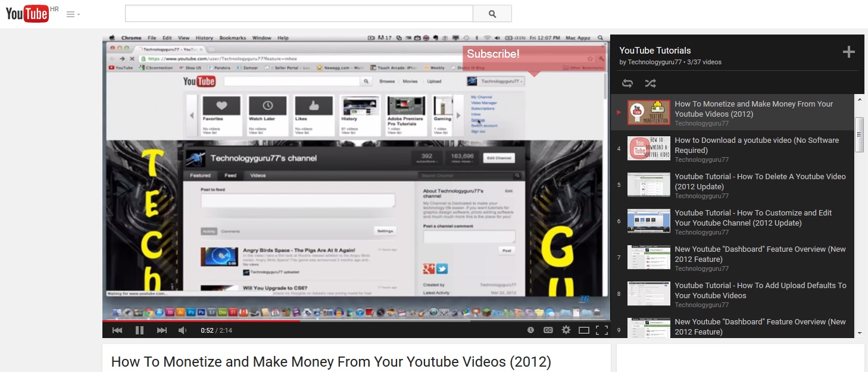
Task: Select thumbnail of playlist item 5
Action: (649, 185)
